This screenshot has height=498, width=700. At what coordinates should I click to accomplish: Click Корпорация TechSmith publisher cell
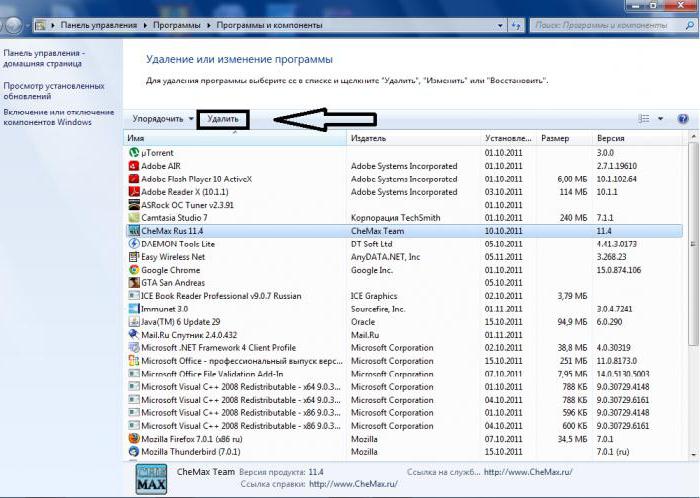[x=396, y=218]
